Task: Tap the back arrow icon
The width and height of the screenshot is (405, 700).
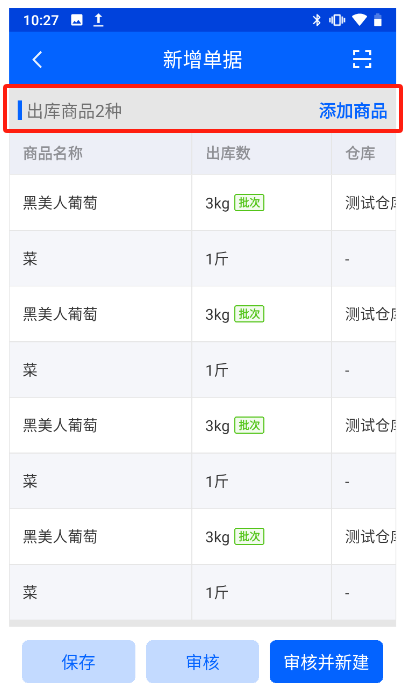Action: [x=38, y=59]
